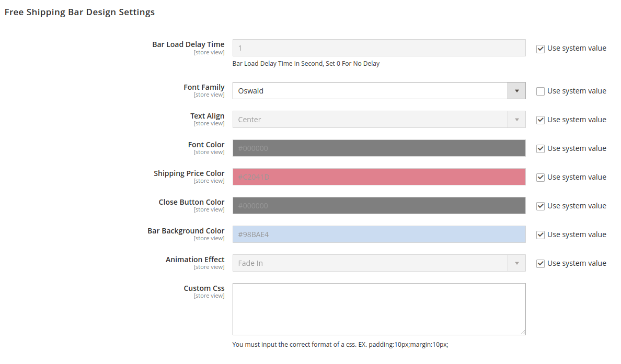Click the Bar Background Color #98BAE4 field
The width and height of the screenshot is (621, 364).
(379, 234)
